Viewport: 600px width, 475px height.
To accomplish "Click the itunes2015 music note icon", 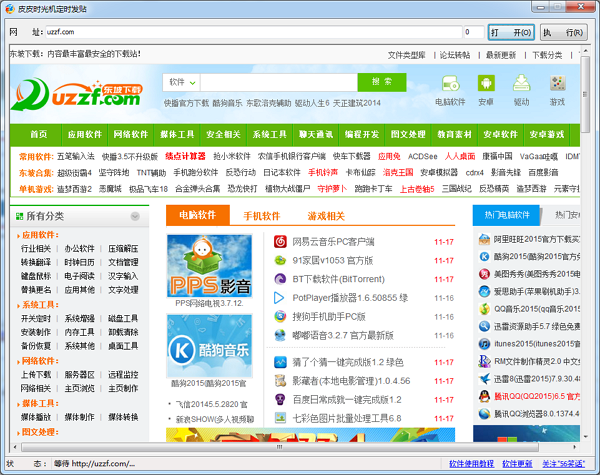I will point(484,344).
